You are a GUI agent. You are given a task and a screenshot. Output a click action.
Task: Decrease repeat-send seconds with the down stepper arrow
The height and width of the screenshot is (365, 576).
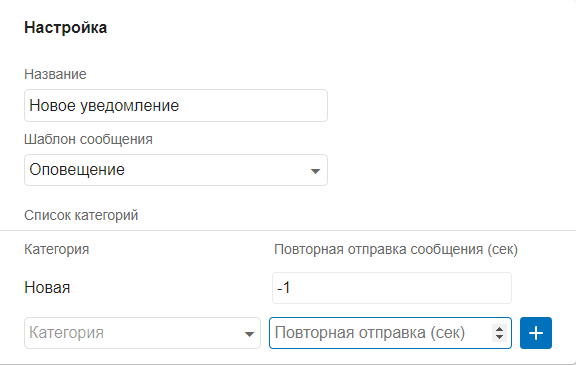pos(499,337)
